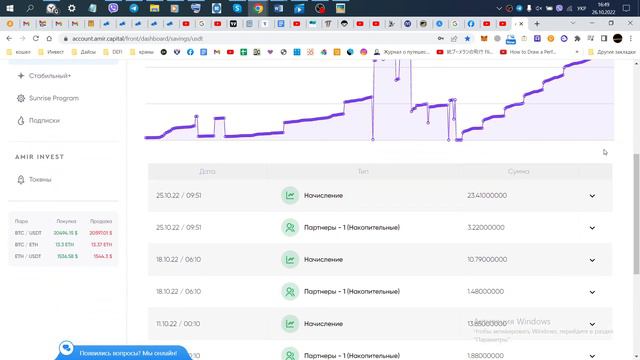
Task: Toggle the browser side panel
Action: (x=604, y=38)
